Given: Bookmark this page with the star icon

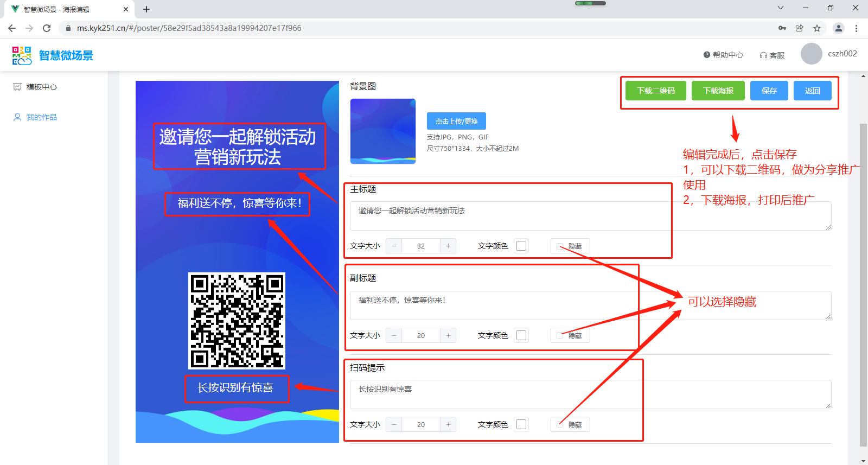Looking at the screenshot, I should [x=817, y=28].
